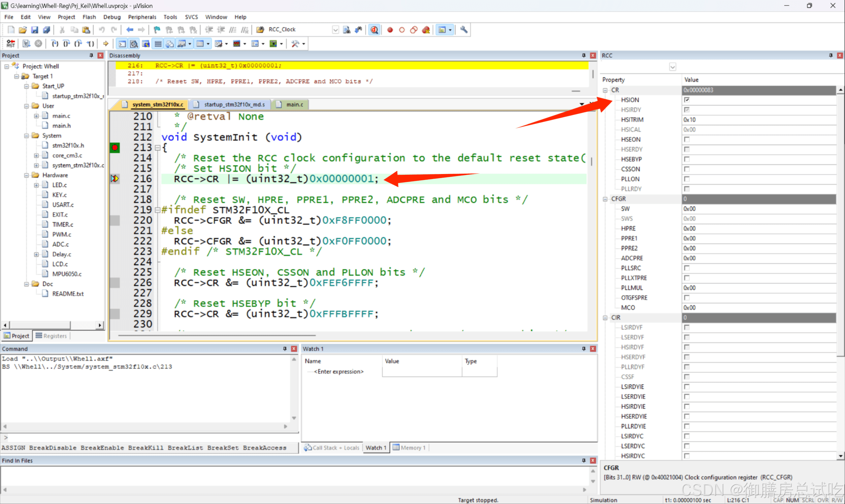Click the Run to Cursor Line icon
845x504 pixels.
[90, 44]
